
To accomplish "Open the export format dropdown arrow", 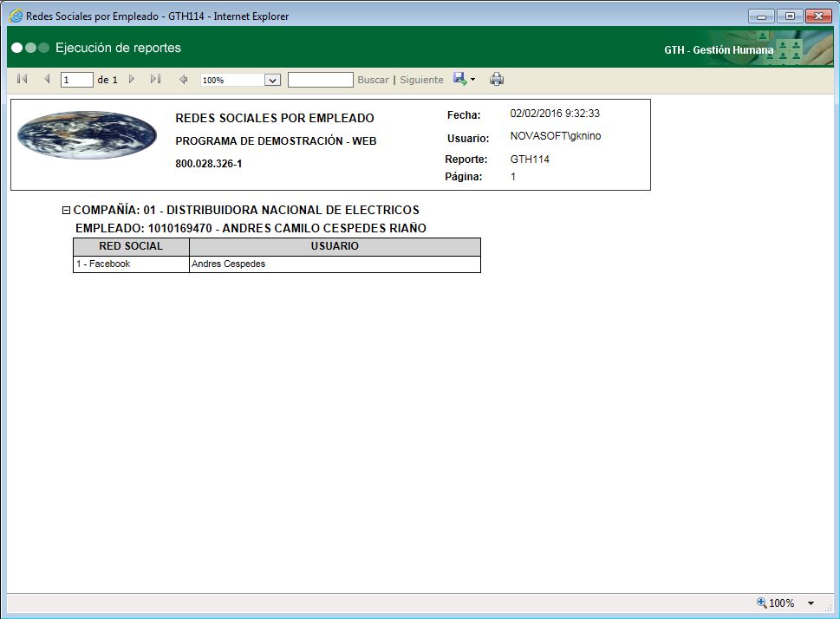I will (x=472, y=79).
